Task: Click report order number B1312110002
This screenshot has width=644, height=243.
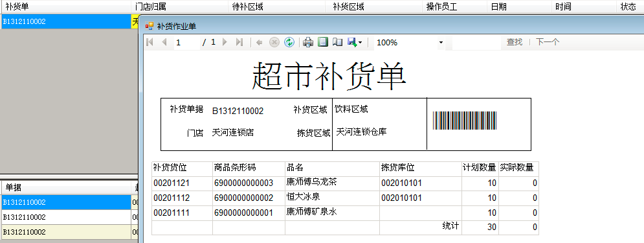Action: point(238,111)
